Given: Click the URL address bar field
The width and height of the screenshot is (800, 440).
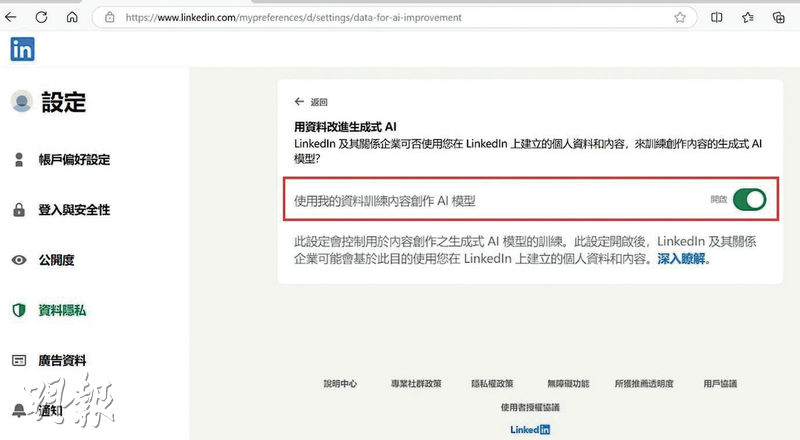Looking at the screenshot, I should coord(394,17).
